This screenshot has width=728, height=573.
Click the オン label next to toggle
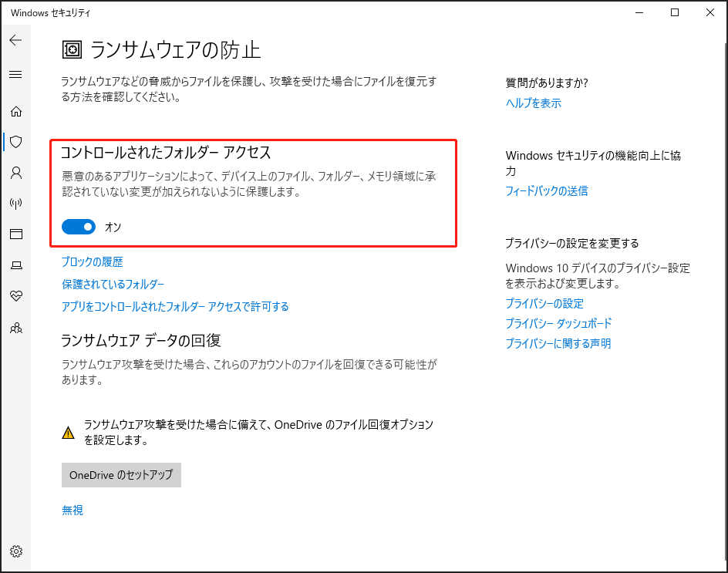(x=113, y=227)
